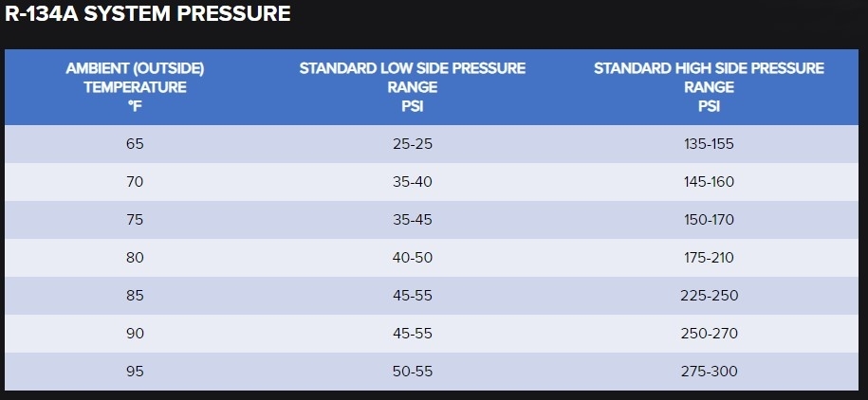Click the 145-160 high side pressure cell
The width and height of the screenshot is (868, 400).
tap(709, 182)
